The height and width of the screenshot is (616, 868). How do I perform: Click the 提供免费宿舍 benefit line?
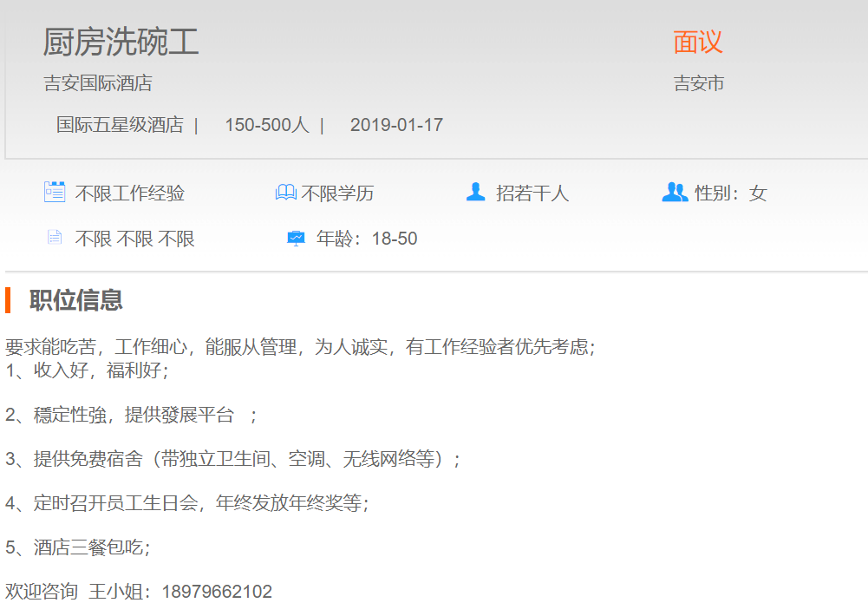(x=232, y=459)
